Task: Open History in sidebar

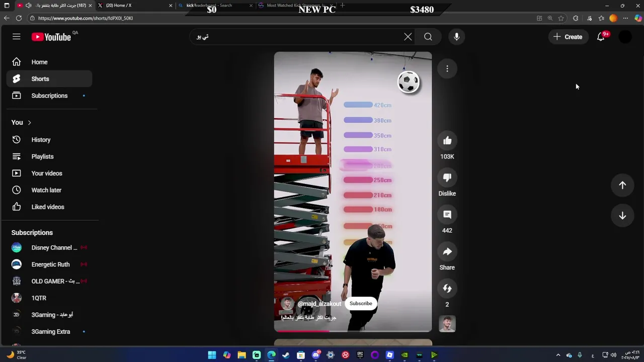Action: (49, 140)
